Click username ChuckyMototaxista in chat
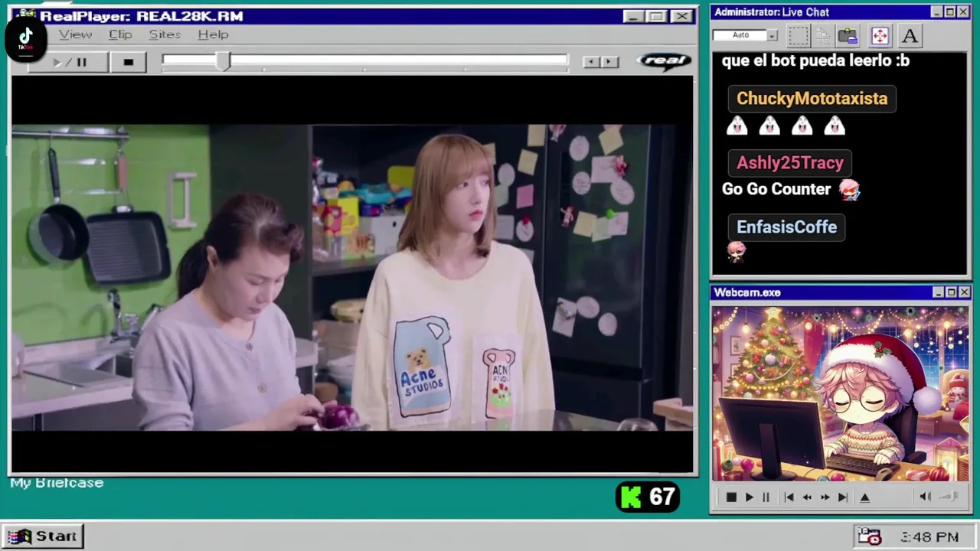980x551 pixels. click(812, 99)
